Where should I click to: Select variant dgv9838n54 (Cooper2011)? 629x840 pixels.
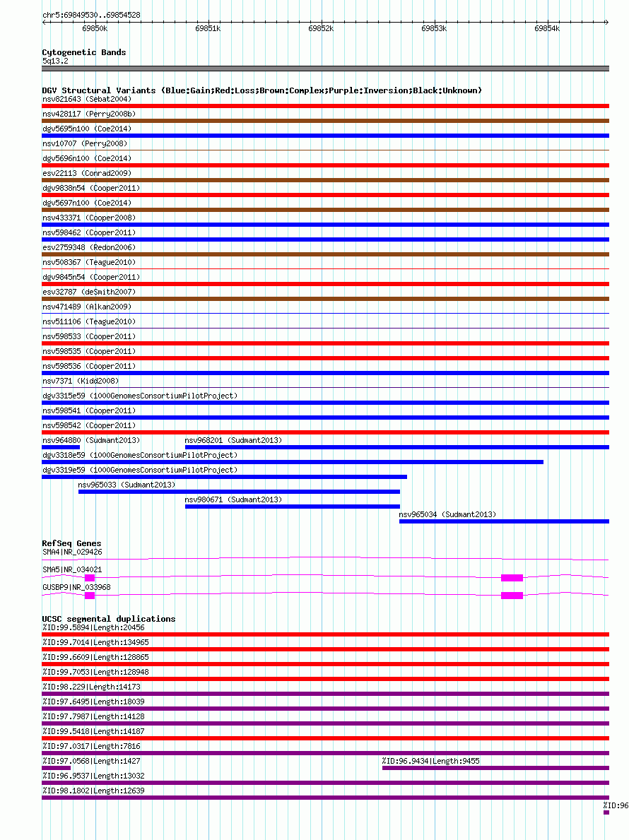(91, 188)
